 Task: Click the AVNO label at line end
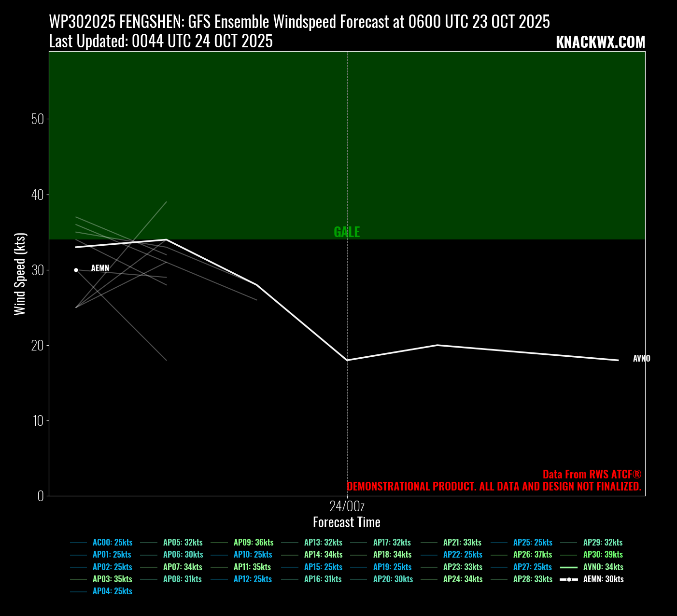coord(641,359)
